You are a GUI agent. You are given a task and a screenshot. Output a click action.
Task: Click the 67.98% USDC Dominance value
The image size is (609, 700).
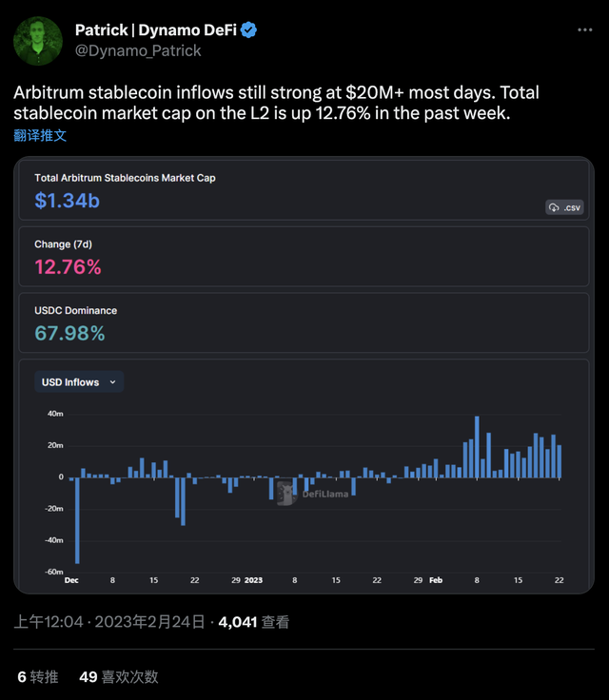pyautogui.click(x=69, y=333)
